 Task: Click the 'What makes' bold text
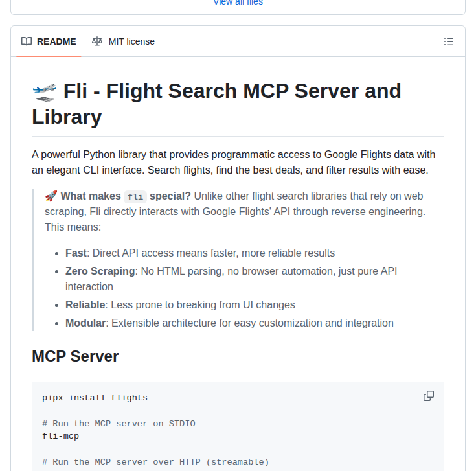91,196
